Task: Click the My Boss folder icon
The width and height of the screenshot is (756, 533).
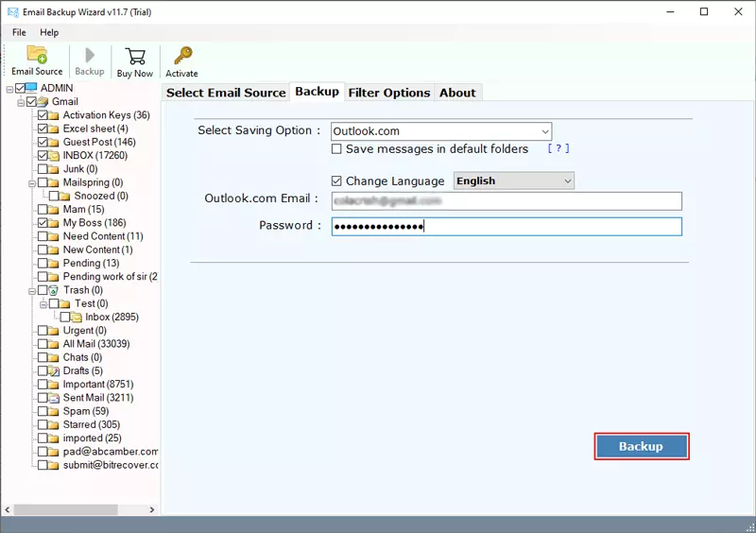Action: click(x=54, y=223)
